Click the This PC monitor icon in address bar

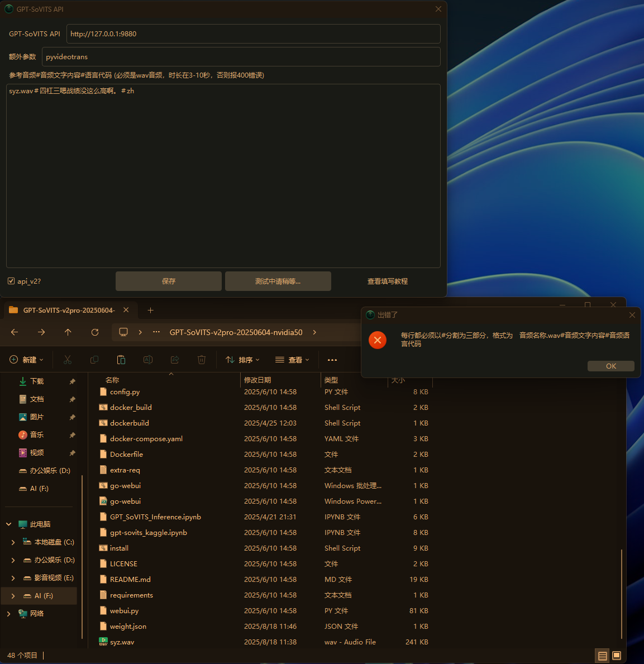[123, 332]
